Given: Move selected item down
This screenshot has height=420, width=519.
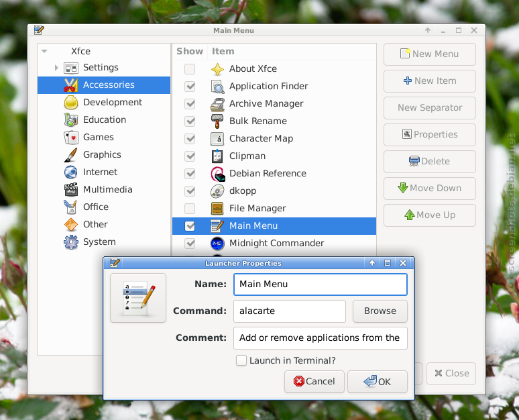Looking at the screenshot, I should pyautogui.click(x=430, y=189).
